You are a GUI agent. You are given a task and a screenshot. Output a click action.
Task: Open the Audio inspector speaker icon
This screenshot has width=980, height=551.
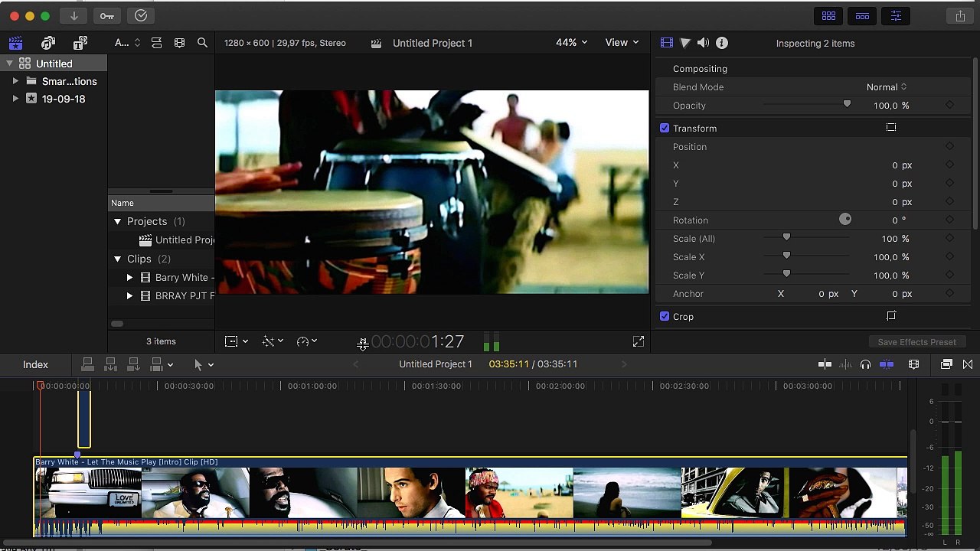click(x=703, y=44)
